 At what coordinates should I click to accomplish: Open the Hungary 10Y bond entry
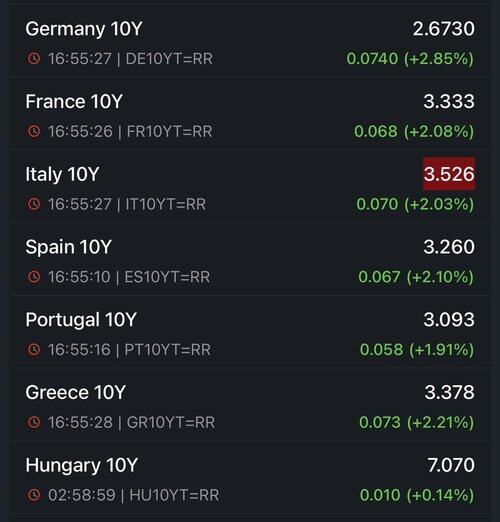tap(250, 477)
